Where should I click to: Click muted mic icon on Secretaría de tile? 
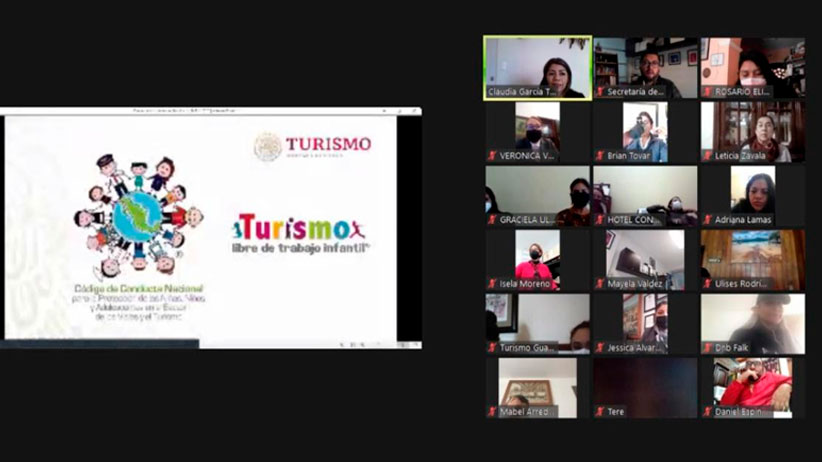pos(600,92)
